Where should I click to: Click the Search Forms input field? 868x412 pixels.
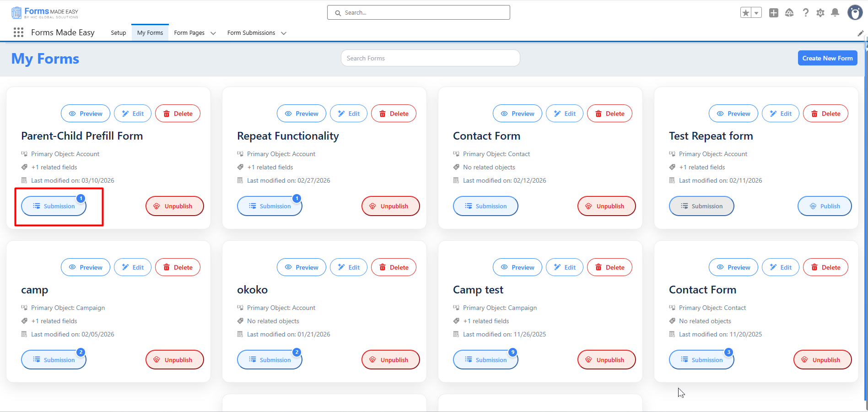click(430, 58)
